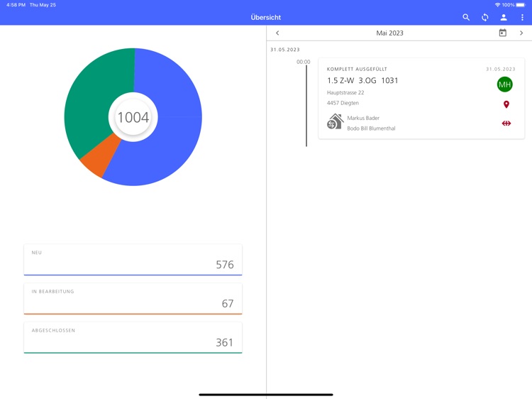Tap the Hauptstrasse 22 address line

345,92
